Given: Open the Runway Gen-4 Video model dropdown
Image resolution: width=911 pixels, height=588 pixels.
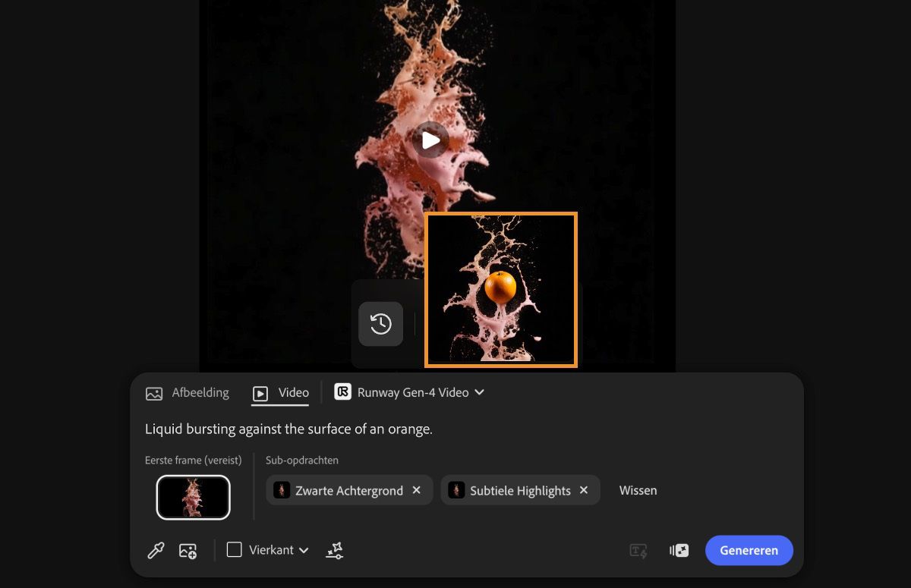Looking at the screenshot, I should [x=409, y=392].
